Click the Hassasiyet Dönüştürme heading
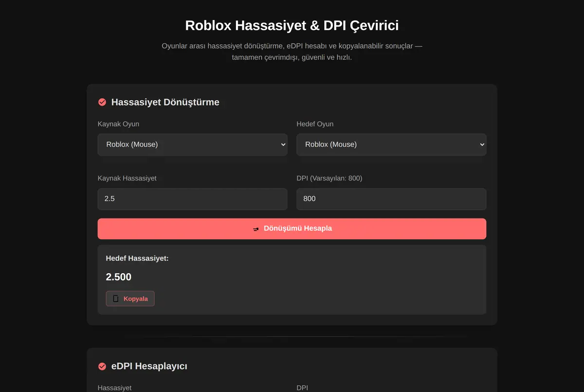The image size is (584, 392). 165,102
